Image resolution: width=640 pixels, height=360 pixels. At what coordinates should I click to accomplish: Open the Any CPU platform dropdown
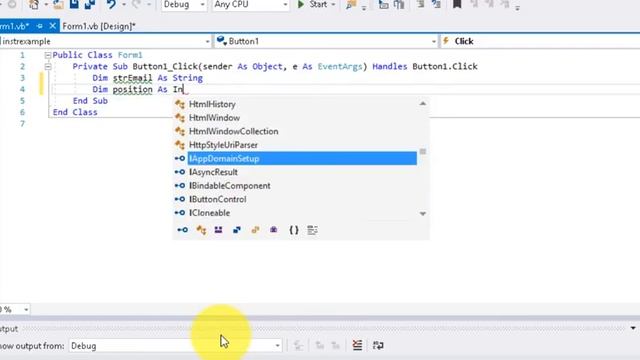(250, 4)
